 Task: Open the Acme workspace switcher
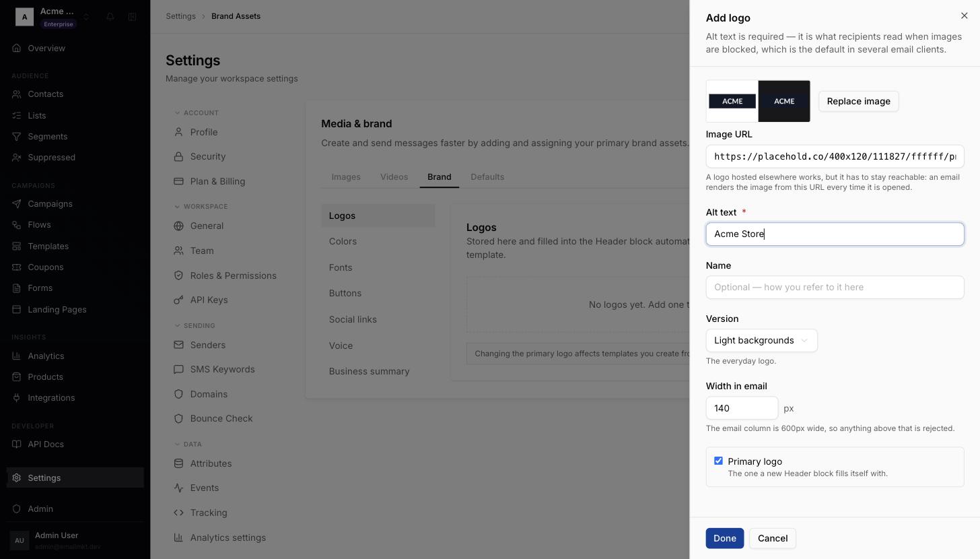click(x=53, y=17)
